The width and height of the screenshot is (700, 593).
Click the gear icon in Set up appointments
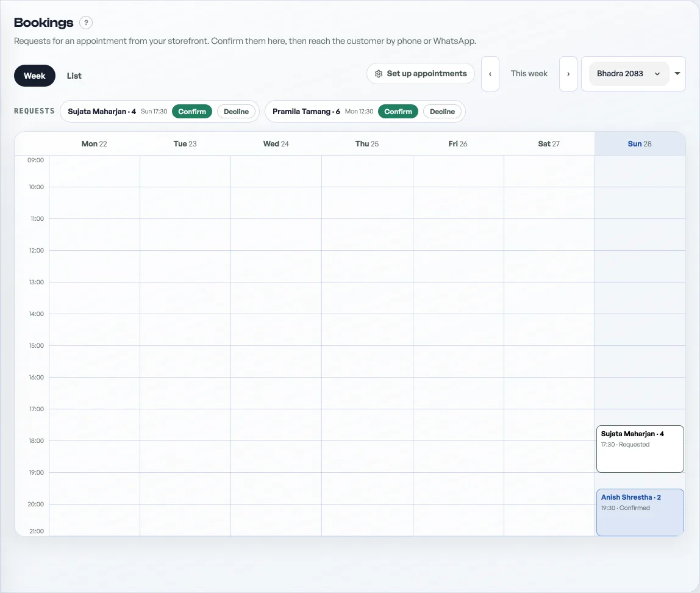[x=379, y=74]
